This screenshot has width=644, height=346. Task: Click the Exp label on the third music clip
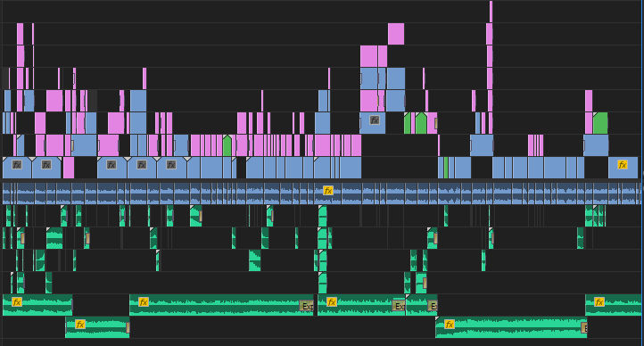tap(400, 306)
